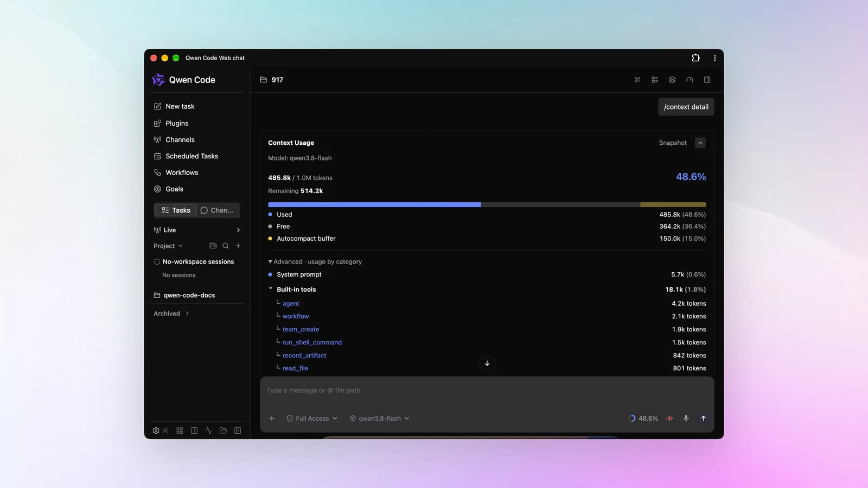Screen dimensions: 868x488
Task: Click the gauge speedometer icon in header
Action: tap(690, 80)
